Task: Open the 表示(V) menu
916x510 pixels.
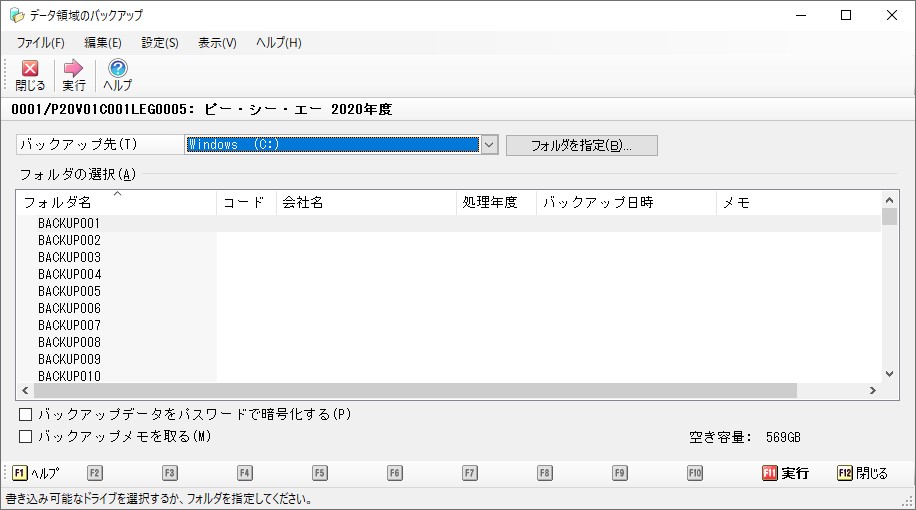Action: click(217, 43)
